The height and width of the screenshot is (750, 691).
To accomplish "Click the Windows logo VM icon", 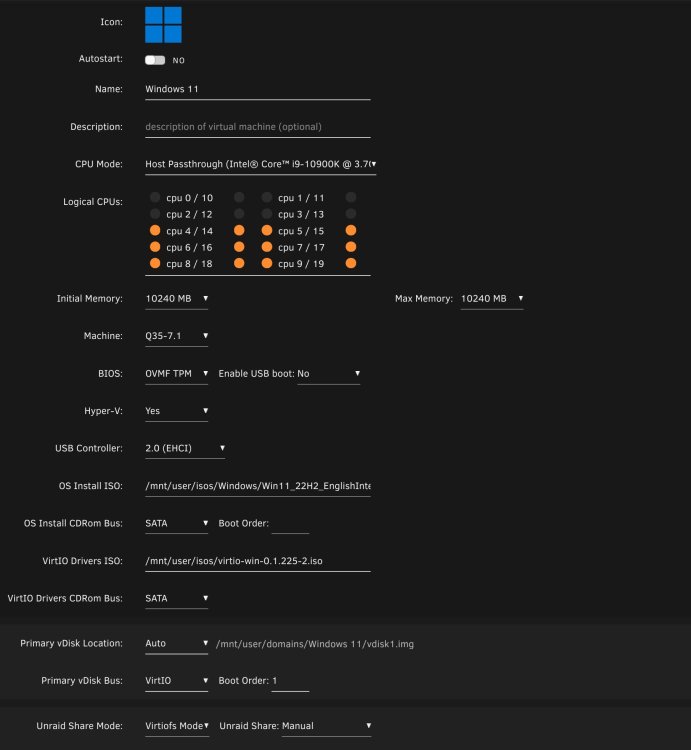I will (x=163, y=24).
